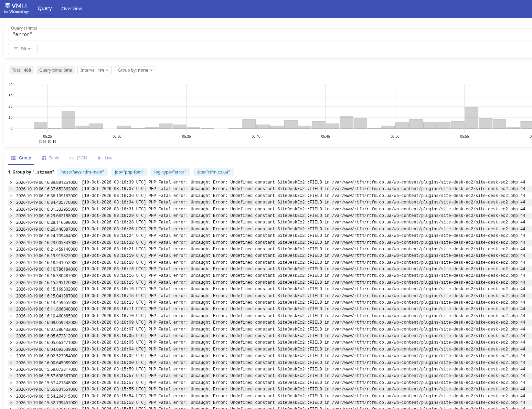
Task: Click log message of 06:16:13.459655000 entry
Action: point(304,303)
